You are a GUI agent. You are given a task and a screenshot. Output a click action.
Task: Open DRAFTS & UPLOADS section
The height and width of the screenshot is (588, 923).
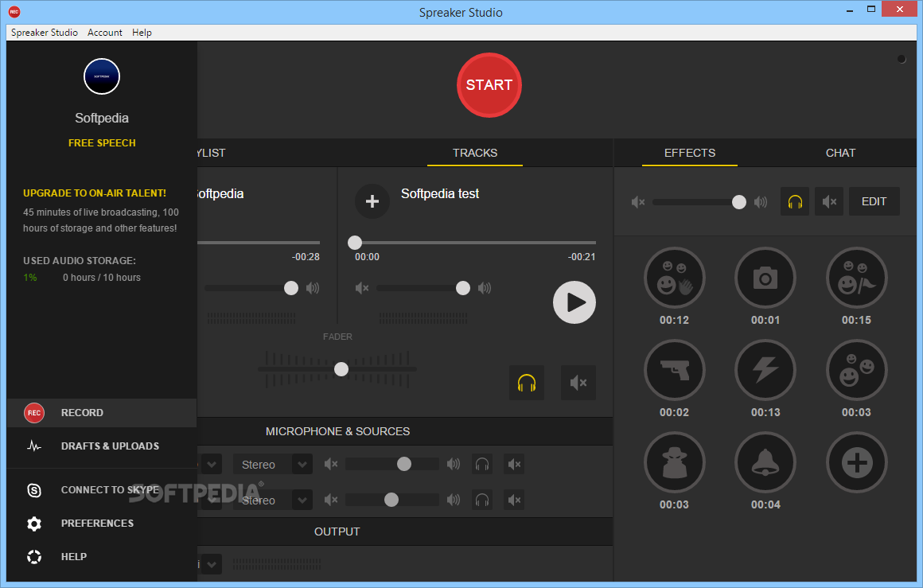(102, 446)
